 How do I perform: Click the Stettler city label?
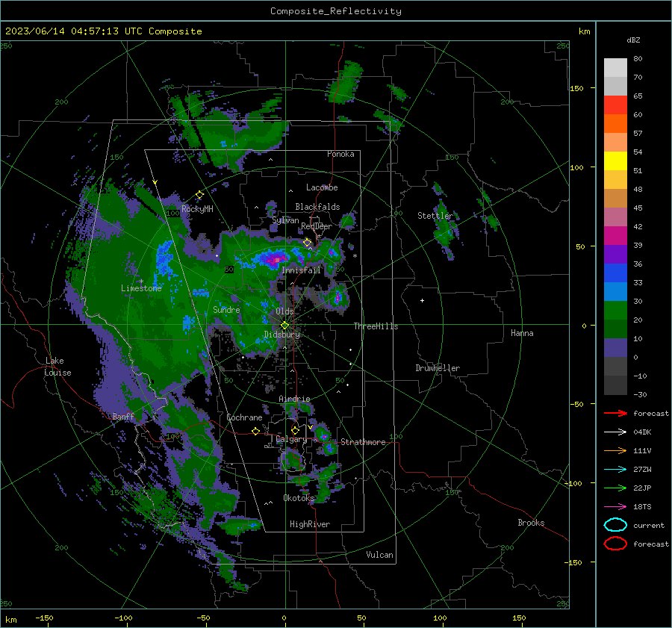(435, 216)
